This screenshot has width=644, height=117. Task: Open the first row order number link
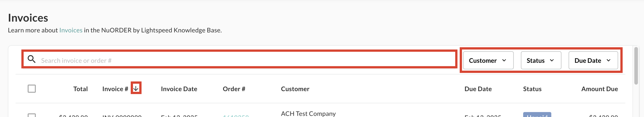[235, 116]
